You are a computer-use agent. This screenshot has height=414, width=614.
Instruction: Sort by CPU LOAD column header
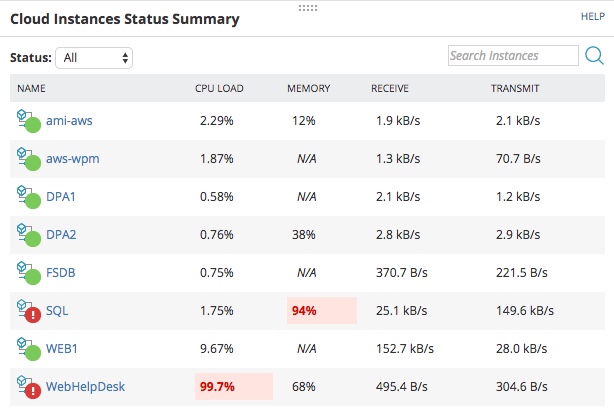[x=219, y=88]
